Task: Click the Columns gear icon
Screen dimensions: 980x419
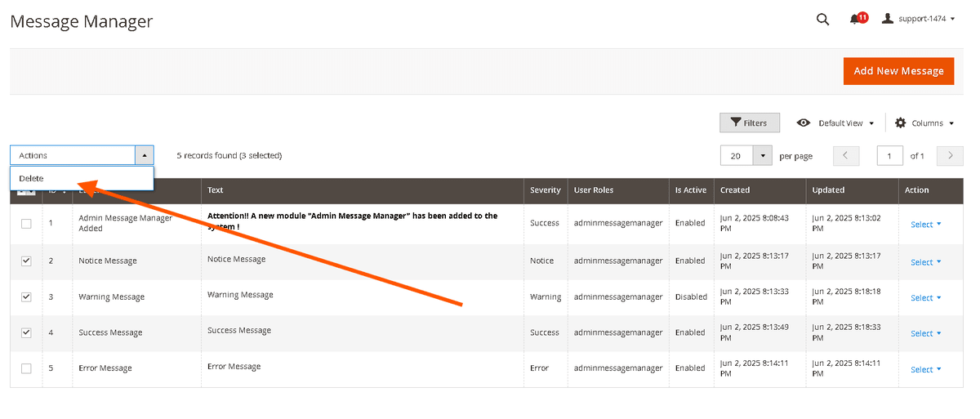Action: [900, 123]
